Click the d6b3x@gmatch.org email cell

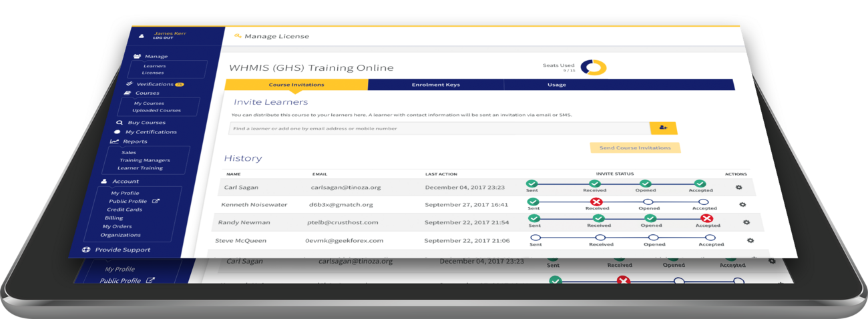[x=341, y=205]
